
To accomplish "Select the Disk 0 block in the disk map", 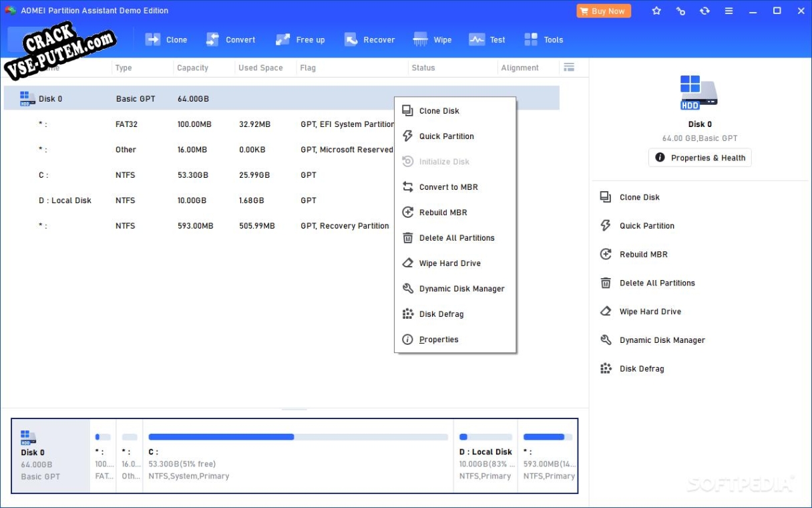I will [51, 457].
